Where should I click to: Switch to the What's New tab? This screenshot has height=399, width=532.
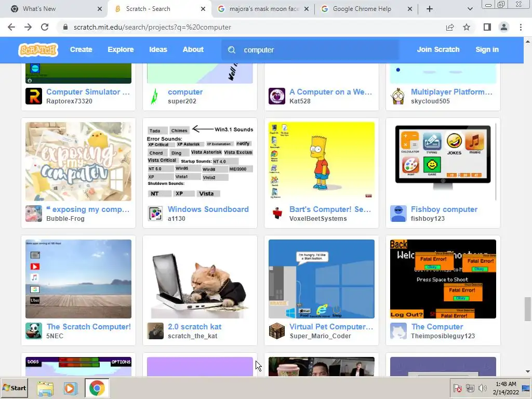(x=39, y=9)
